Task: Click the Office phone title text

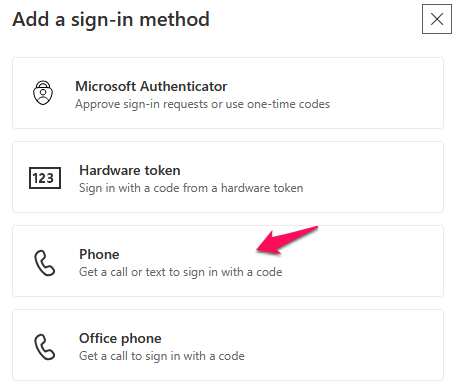Action: [120, 338]
